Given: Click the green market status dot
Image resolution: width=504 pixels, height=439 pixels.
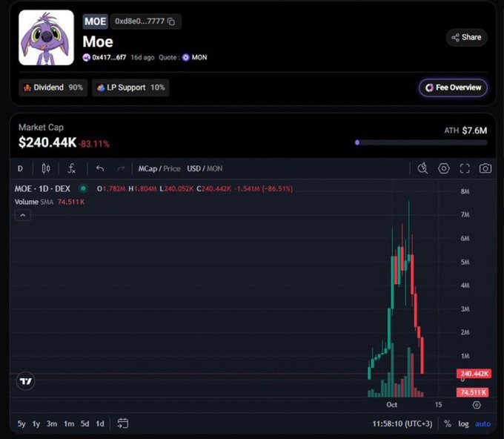Looking at the screenshot, I should (83, 188).
